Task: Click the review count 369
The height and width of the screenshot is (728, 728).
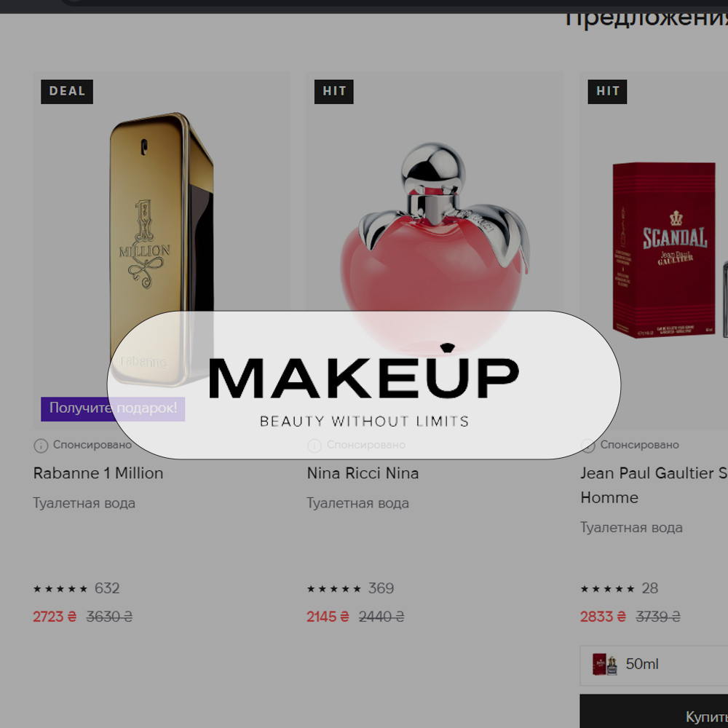Action: coord(381,589)
